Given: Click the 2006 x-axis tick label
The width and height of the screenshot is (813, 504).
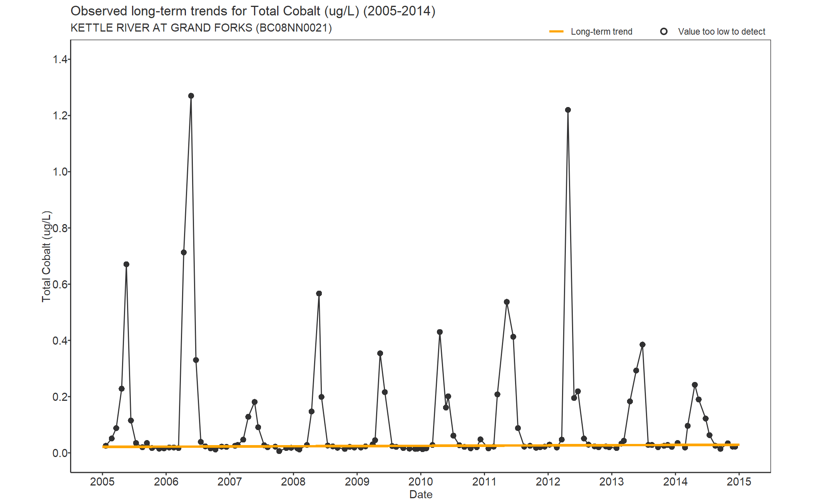Looking at the screenshot, I should click(166, 481).
